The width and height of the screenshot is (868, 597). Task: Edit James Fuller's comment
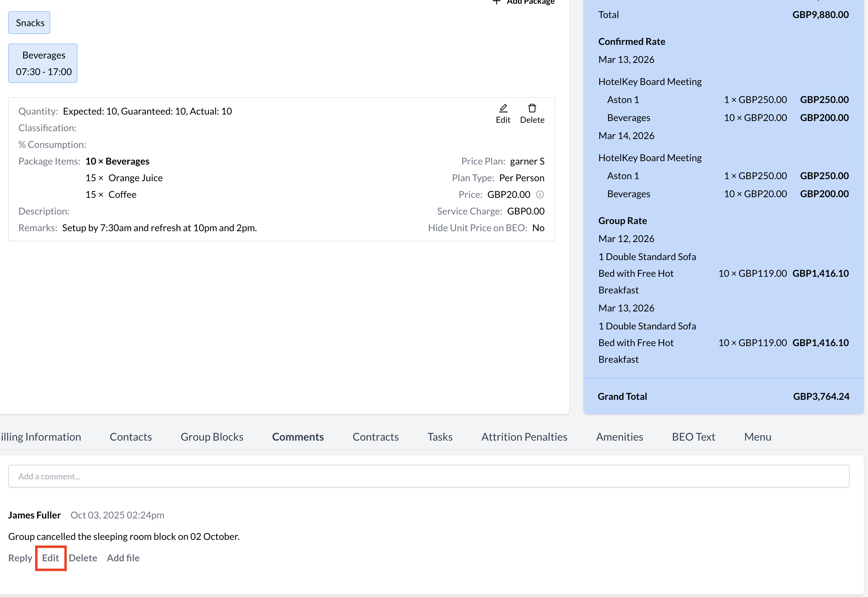click(50, 558)
